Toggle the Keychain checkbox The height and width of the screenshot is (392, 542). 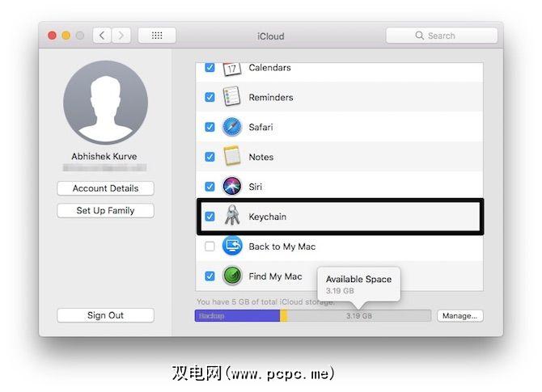coord(210,217)
